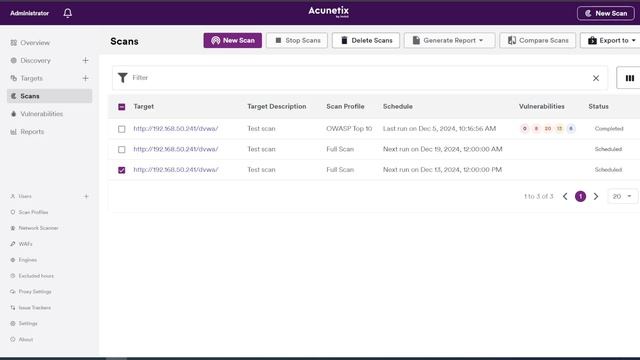
Task: Click the Targets sidebar icon
Action: tap(13, 78)
